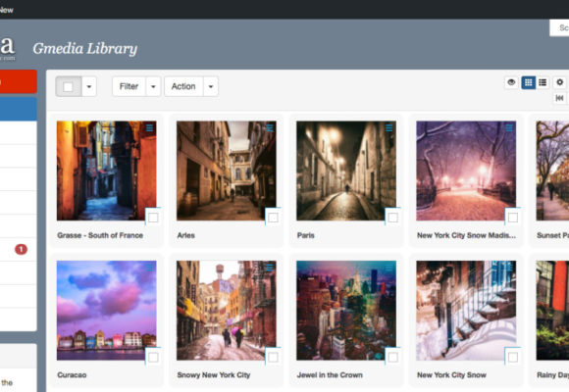The width and height of the screenshot is (569, 392).
Task: Open menu icon on New York City Snow Madis... thumbnail
Action: [x=509, y=127]
